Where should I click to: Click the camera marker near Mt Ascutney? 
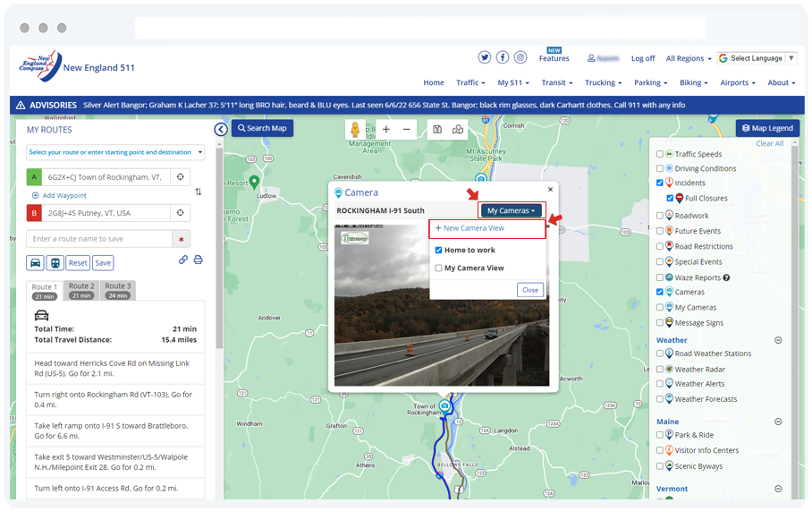481,179
